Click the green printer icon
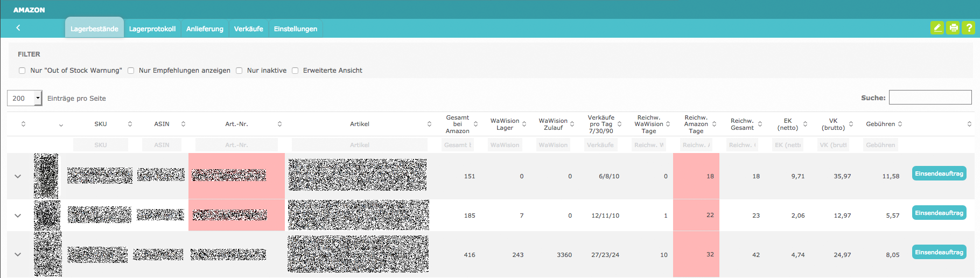Viewport: 980px width, 278px height. coord(953,28)
